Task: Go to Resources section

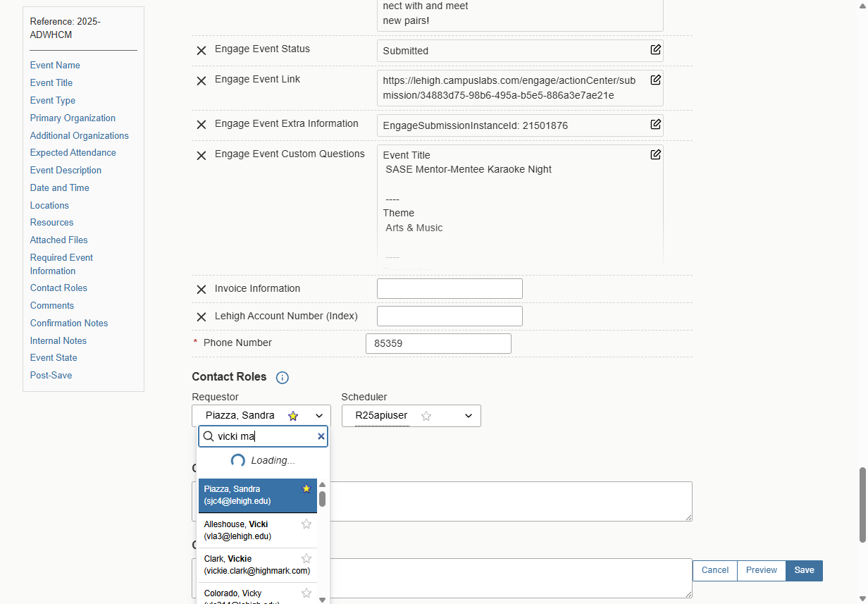Action: click(x=52, y=222)
